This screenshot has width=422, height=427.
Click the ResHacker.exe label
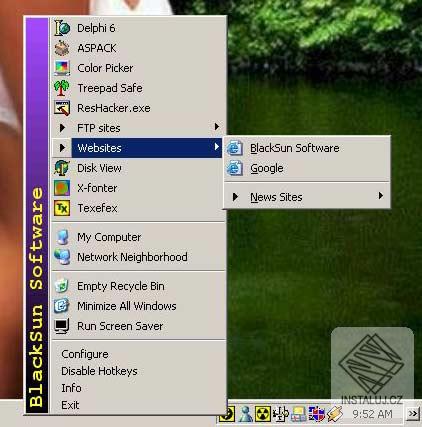coord(114,108)
